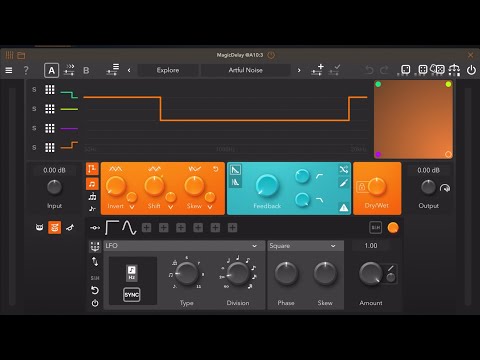Select the trumpet icon on left
Viewport: 480px width, 360px height.
point(70,228)
